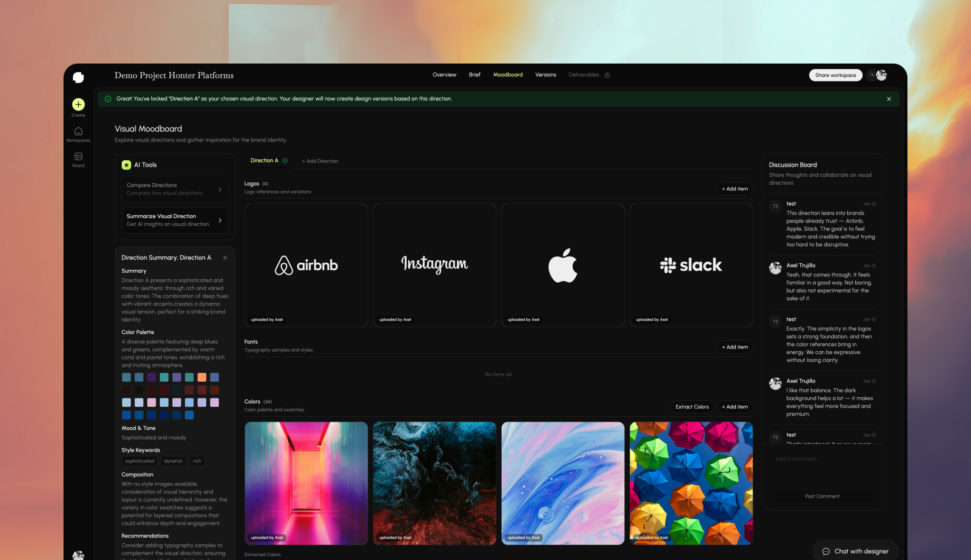Dismiss the Direction A locked banner
Screen dimensions: 971x560
(x=889, y=99)
